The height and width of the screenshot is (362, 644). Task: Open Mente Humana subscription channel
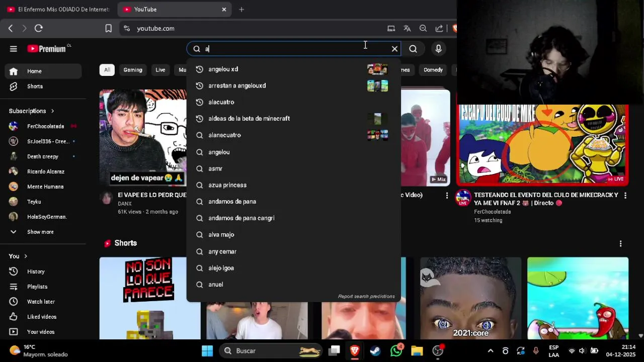[x=43, y=187]
